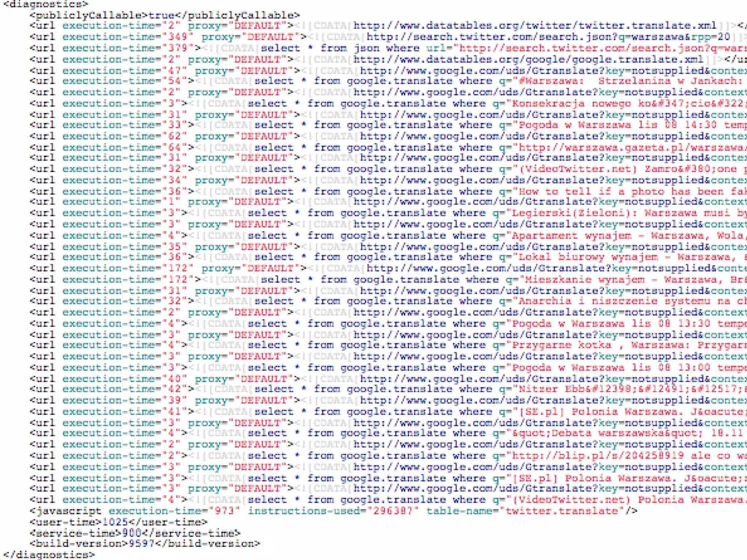Screen dimensions: 747x560
Task: Click the 'Anarchia i niszczenie' query text
Action: click(x=587, y=301)
